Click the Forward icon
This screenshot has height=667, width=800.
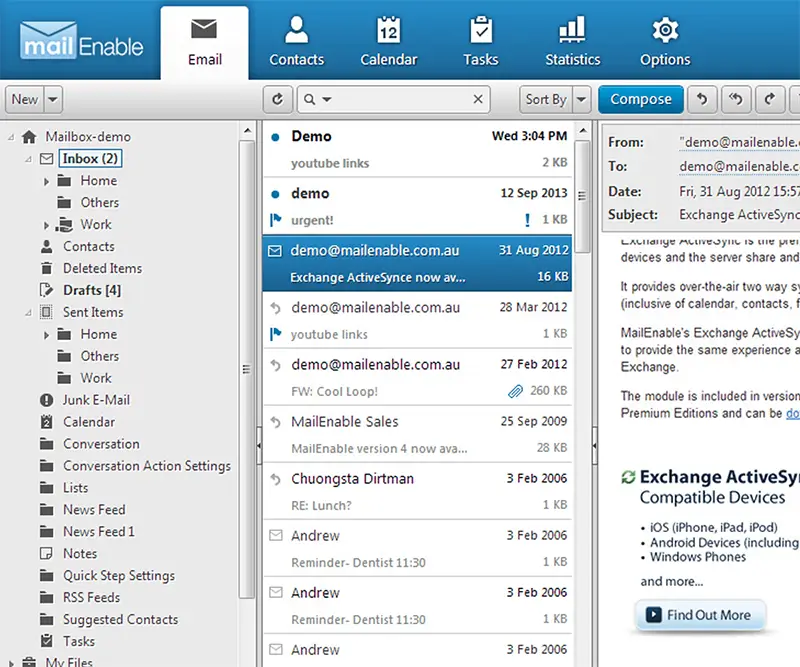pos(769,99)
